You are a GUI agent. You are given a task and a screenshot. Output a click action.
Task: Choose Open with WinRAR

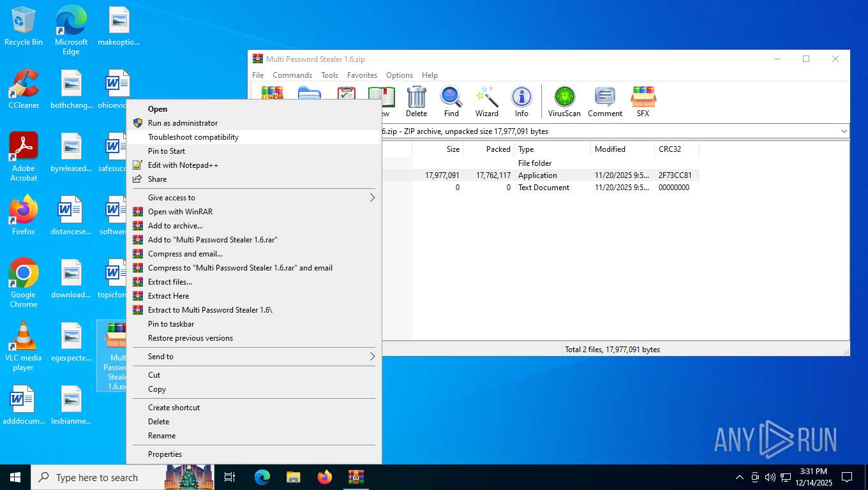pos(254,212)
